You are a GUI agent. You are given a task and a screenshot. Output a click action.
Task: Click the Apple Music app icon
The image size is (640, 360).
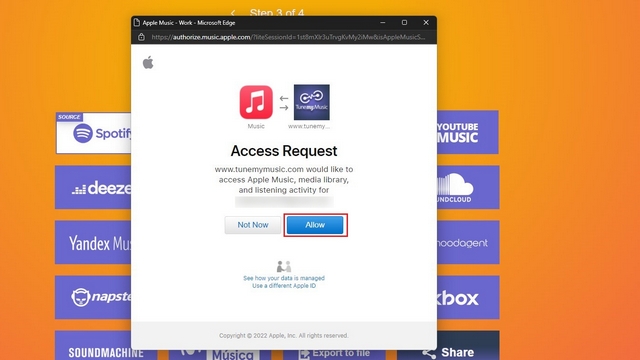coord(256,102)
